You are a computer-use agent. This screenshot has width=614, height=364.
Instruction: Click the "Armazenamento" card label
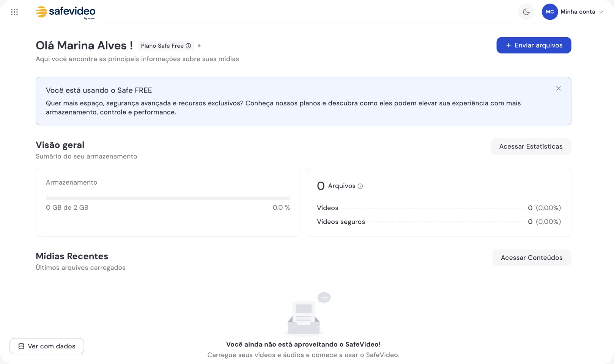(72, 182)
